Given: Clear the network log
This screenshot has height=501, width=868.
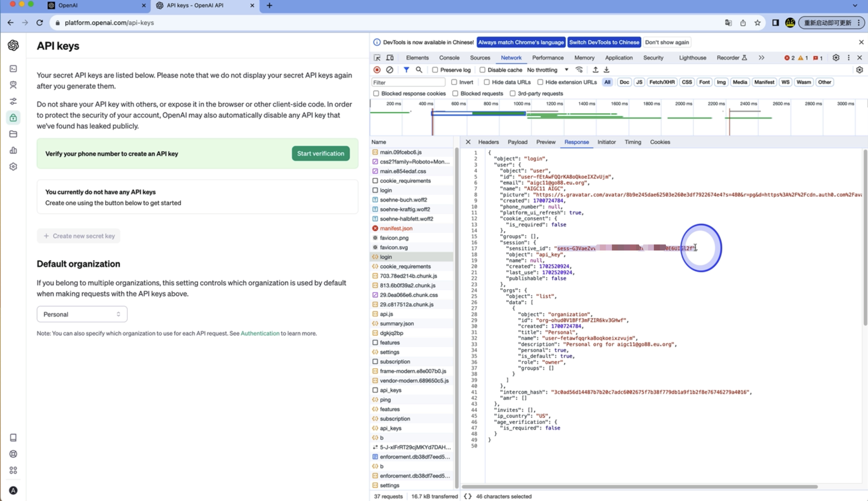Looking at the screenshot, I should coord(389,70).
